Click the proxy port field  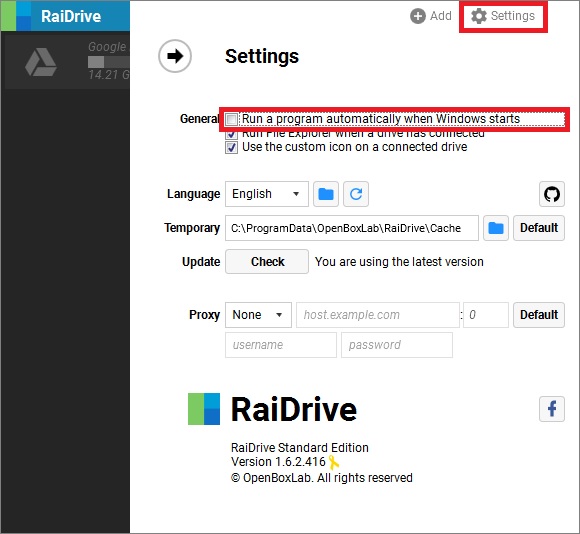486,315
